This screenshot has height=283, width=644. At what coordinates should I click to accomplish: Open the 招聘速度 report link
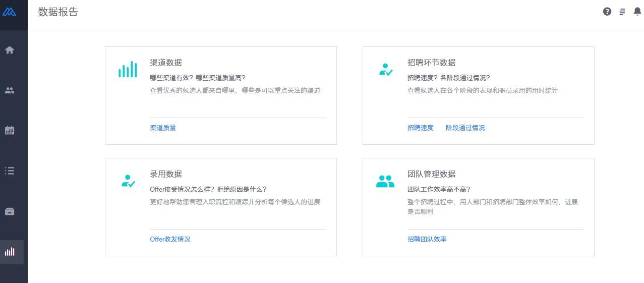[421, 128]
